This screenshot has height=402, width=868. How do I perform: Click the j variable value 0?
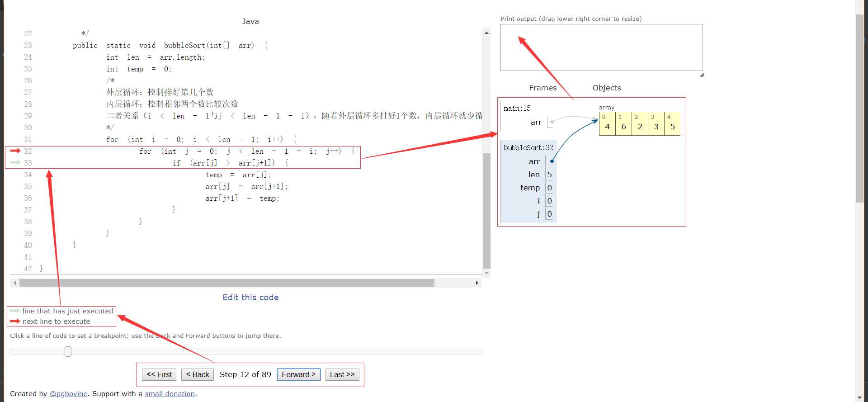point(550,214)
